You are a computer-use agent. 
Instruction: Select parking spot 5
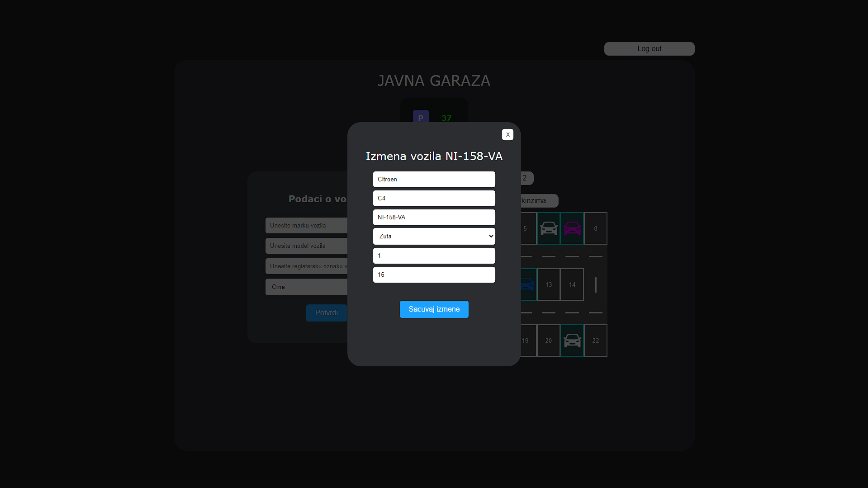(528, 228)
